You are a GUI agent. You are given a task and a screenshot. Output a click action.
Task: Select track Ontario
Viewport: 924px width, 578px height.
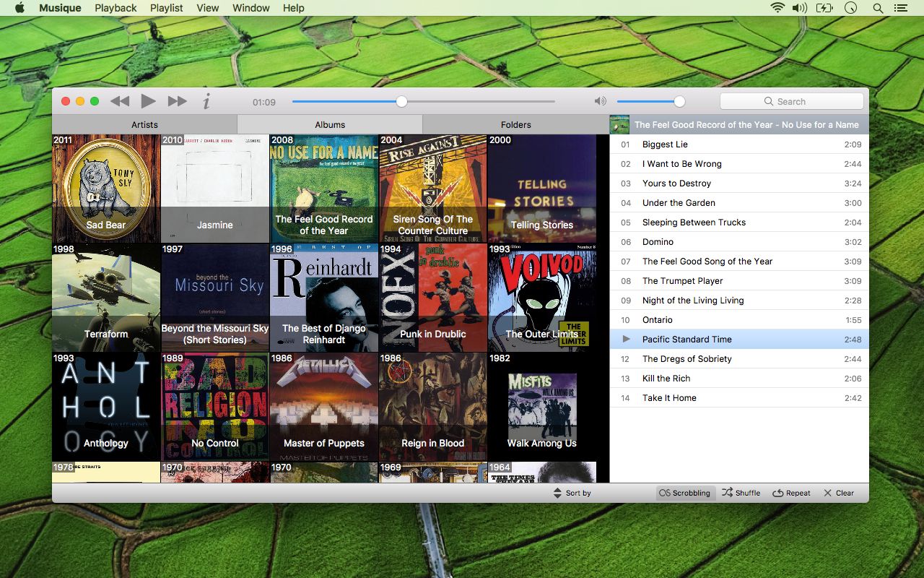coord(739,319)
